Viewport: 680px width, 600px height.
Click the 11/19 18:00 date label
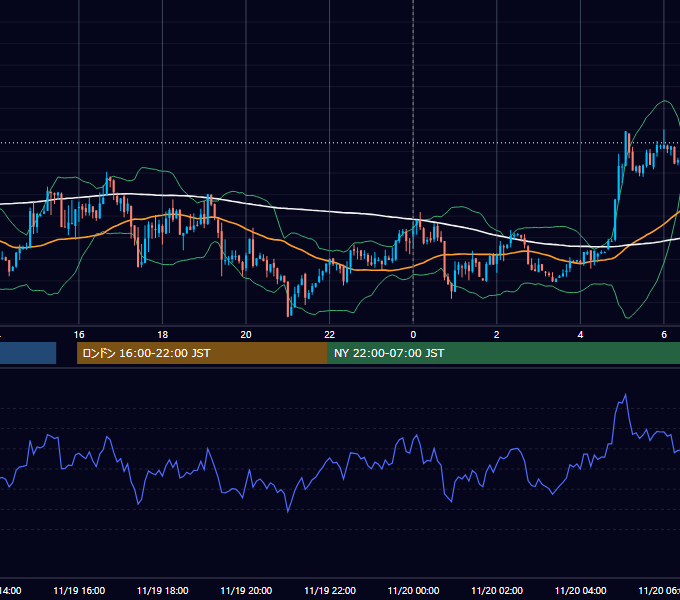coord(163,590)
